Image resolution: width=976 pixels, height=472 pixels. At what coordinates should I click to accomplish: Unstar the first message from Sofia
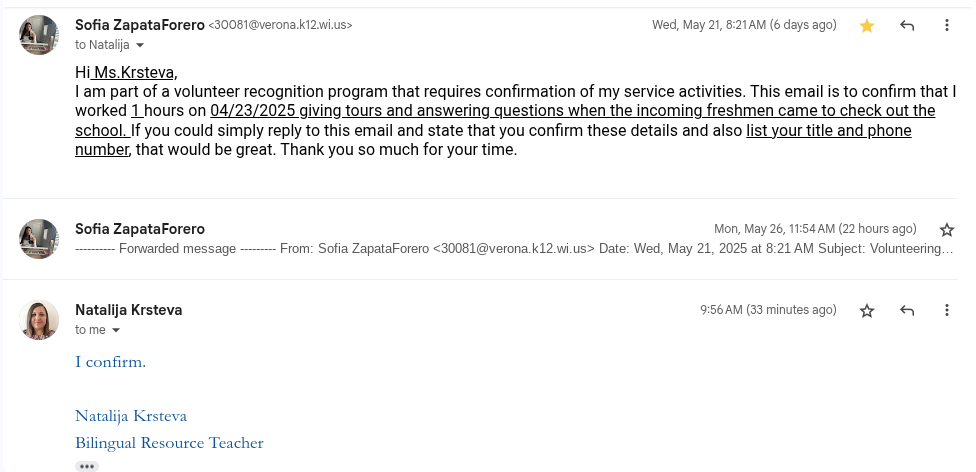coord(867,26)
